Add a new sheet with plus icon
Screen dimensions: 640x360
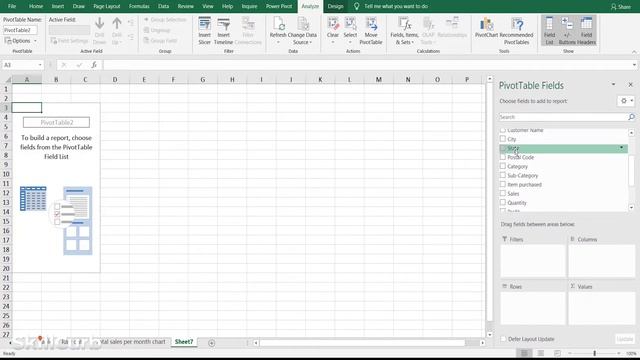(x=211, y=343)
